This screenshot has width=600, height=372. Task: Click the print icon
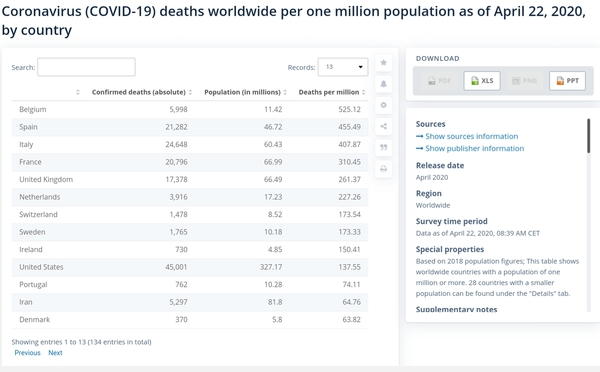[x=383, y=169]
